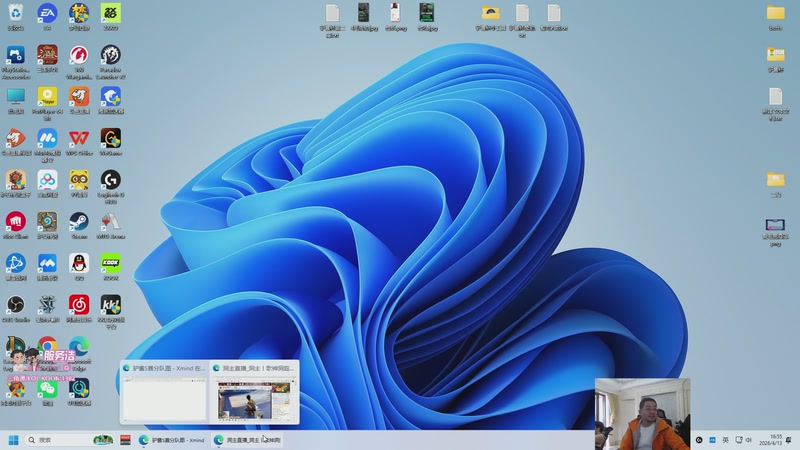Click the taskbar search box
Image resolution: width=800 pixels, height=450 pixels.
click(x=69, y=440)
